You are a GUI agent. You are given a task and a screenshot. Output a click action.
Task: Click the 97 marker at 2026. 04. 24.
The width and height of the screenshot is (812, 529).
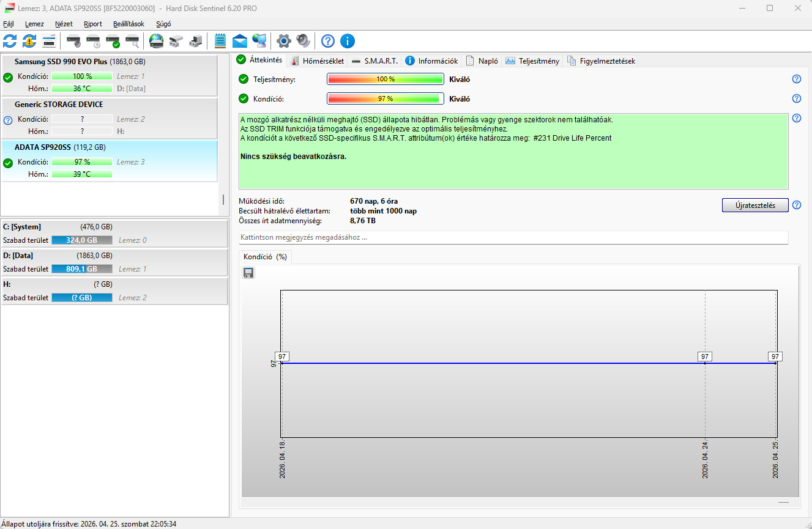click(x=705, y=357)
